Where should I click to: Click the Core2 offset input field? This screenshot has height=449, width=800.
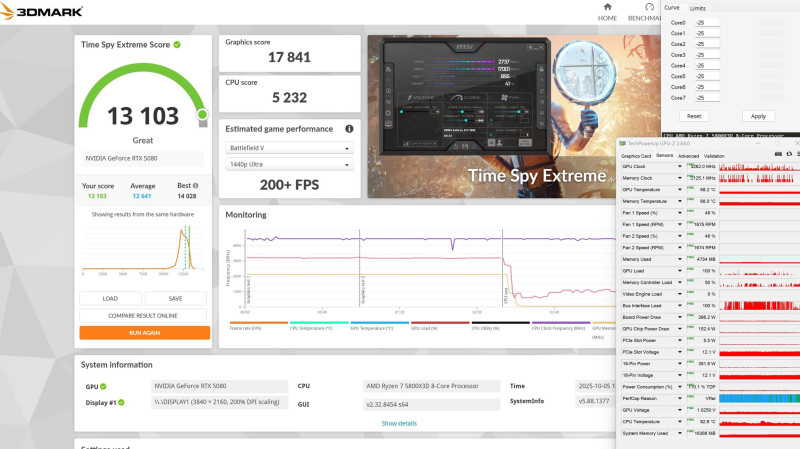pos(707,44)
